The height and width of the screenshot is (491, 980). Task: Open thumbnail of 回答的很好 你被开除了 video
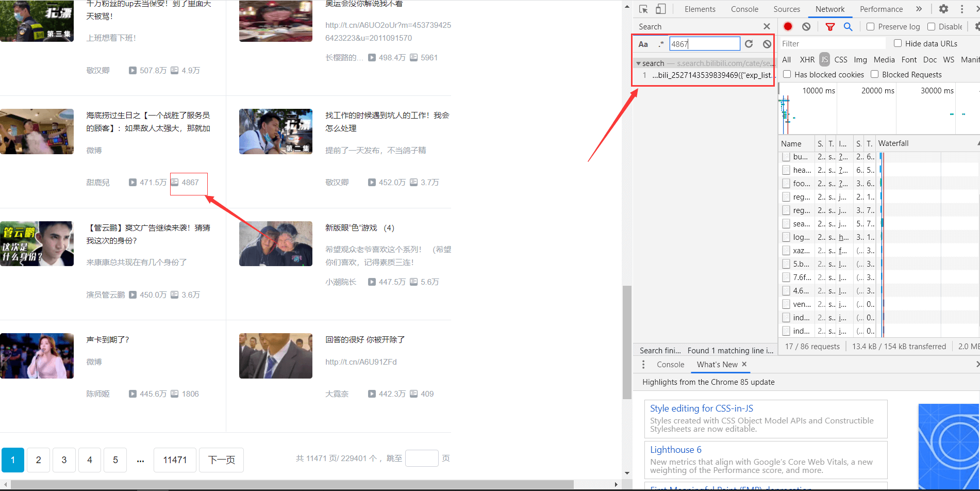coord(276,356)
